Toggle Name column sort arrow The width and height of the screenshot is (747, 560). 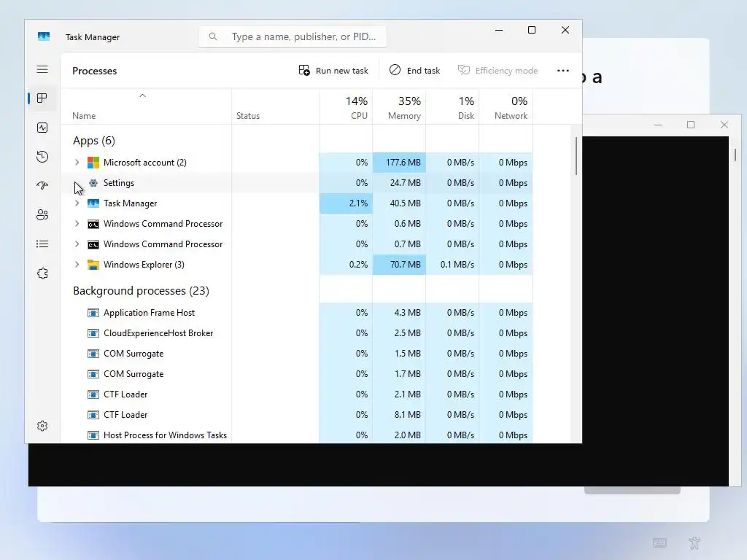pos(142,96)
